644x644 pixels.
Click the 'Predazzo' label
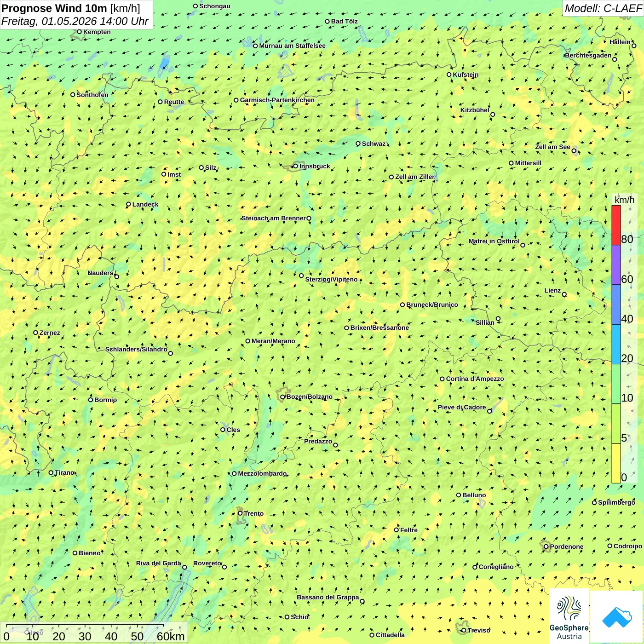click(318, 441)
